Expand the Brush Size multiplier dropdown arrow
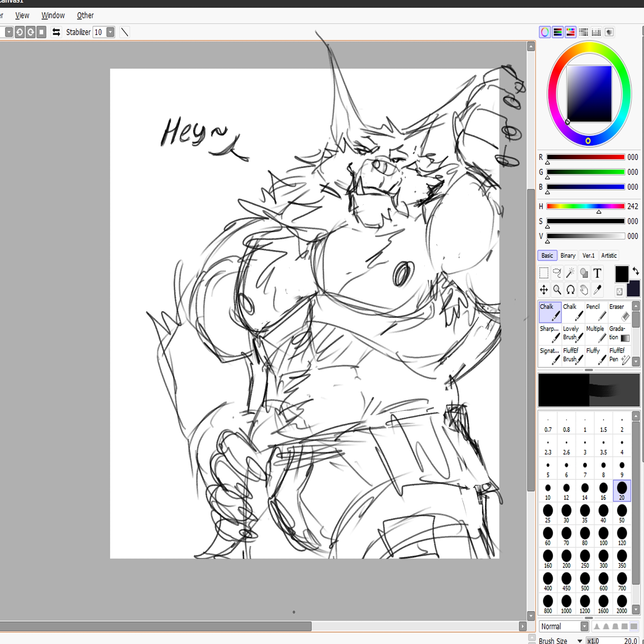This screenshot has width=644, height=644. [x=580, y=641]
